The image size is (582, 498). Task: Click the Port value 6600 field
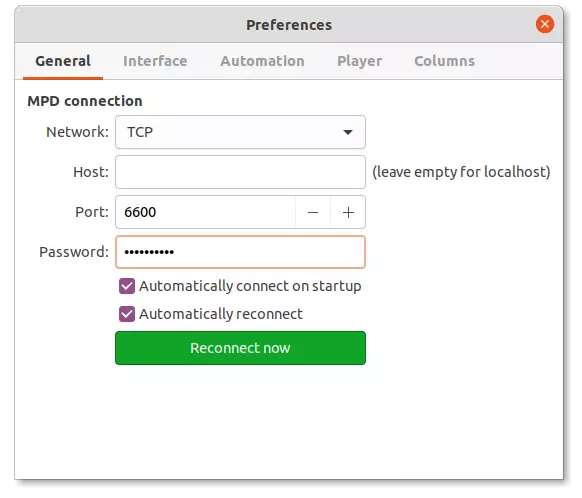[206, 212]
